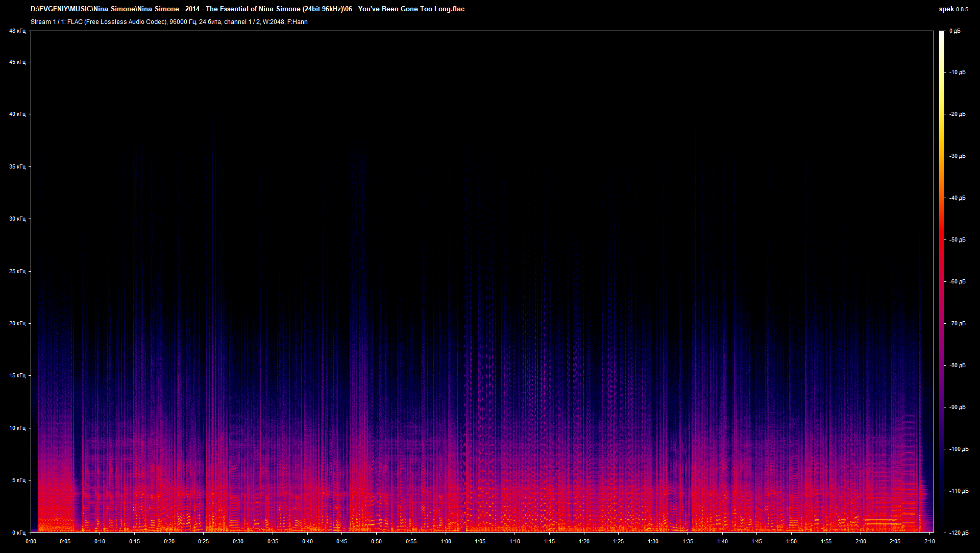Select the '25 кГц' frequency axis label
Image resolution: width=980 pixels, height=553 pixels.
tap(17, 271)
